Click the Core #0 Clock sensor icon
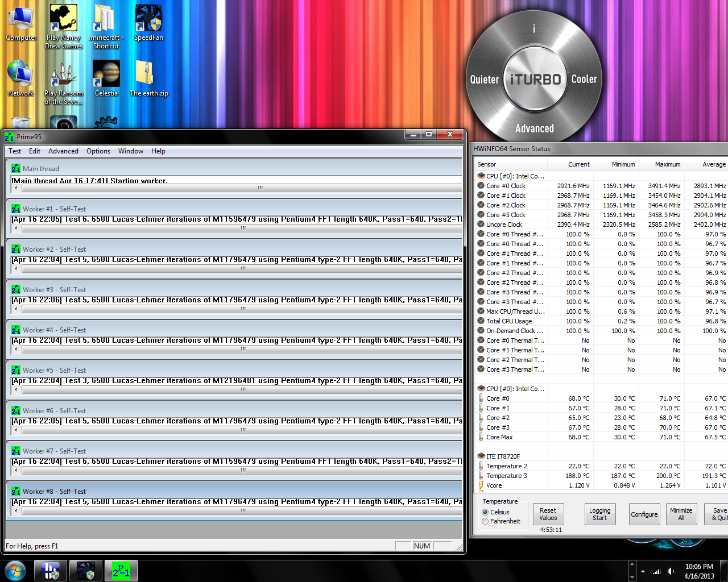Image resolution: width=728 pixels, height=582 pixels. coord(481,186)
